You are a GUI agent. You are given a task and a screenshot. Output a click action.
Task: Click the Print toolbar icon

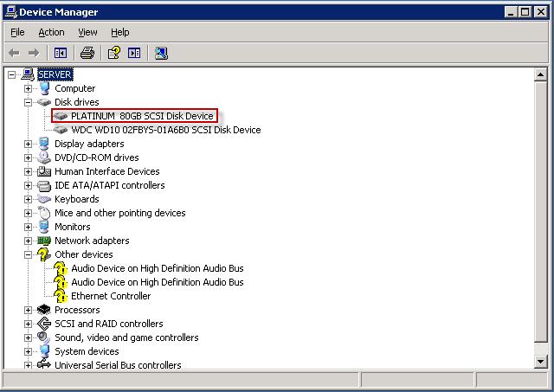87,53
